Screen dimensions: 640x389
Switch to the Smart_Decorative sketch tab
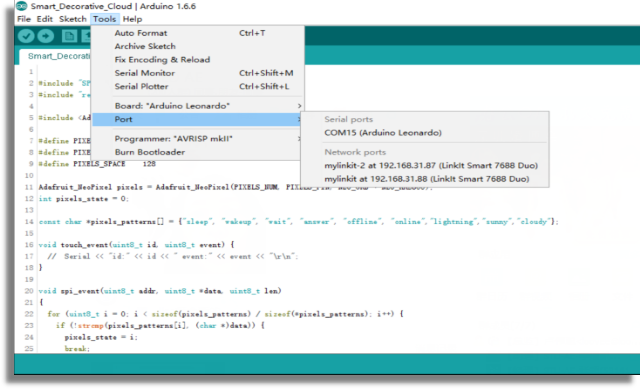(55, 56)
